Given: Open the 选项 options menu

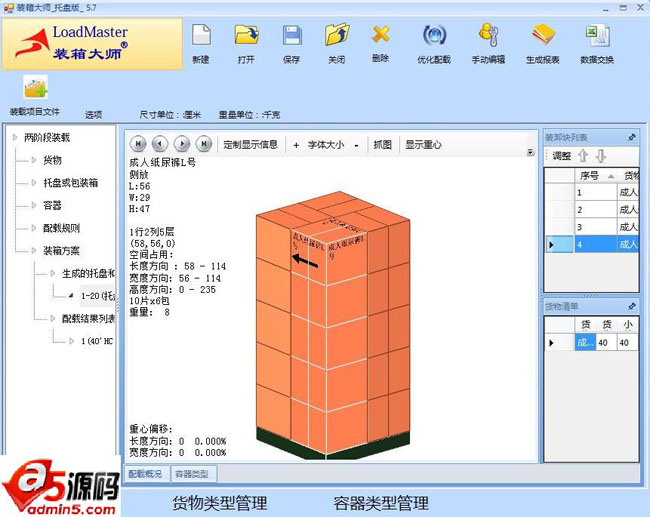Looking at the screenshot, I should 93,114.
